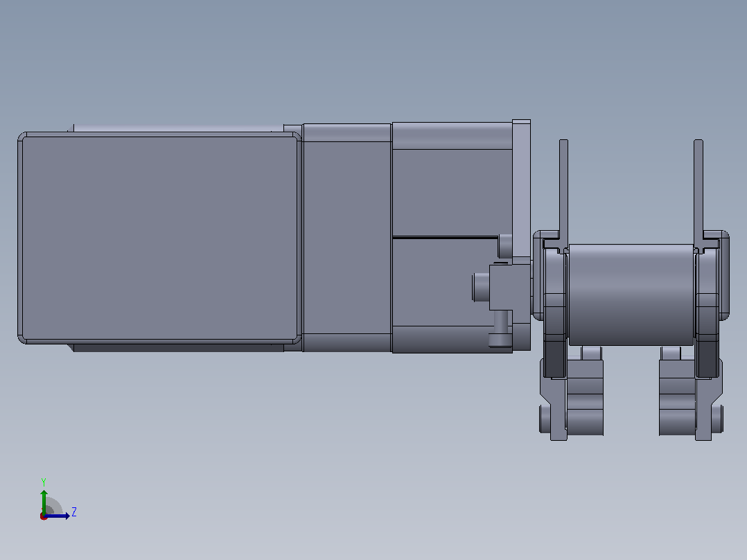This screenshot has width=747, height=560.
Task: Click the red X axis dot at the triad origin
Action: (44, 516)
